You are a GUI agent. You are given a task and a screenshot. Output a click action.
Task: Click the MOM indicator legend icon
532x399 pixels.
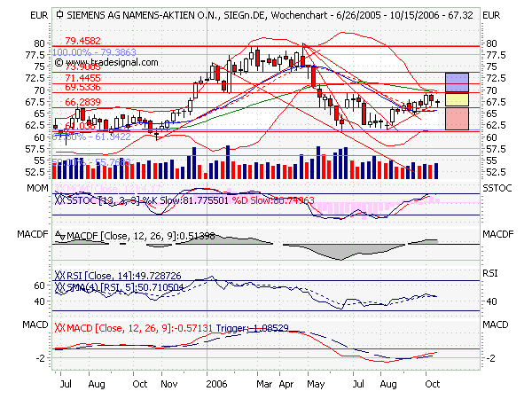59,189
